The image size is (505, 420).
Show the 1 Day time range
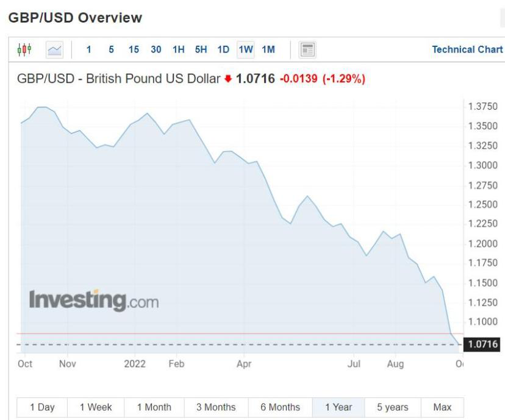[x=42, y=407]
